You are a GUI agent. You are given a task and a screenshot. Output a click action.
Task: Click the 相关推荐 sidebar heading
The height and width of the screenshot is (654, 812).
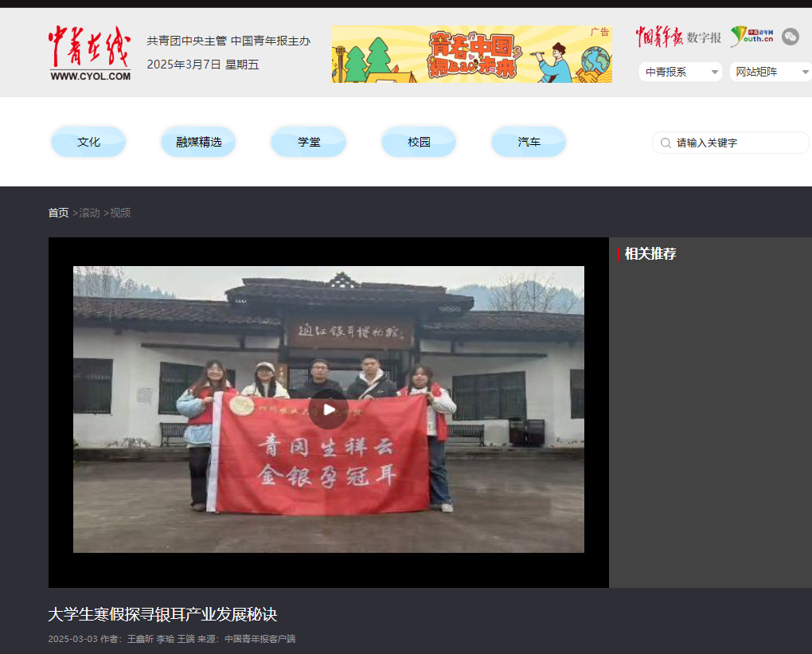point(650,254)
